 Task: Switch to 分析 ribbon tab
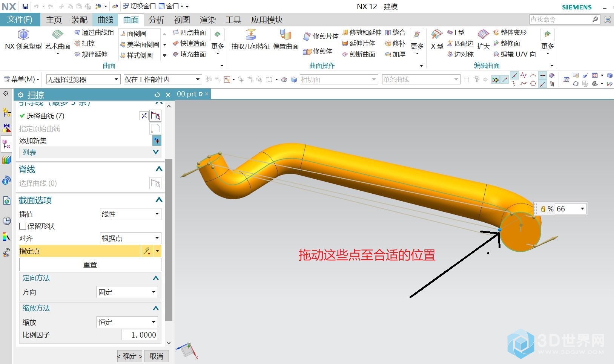[157, 20]
